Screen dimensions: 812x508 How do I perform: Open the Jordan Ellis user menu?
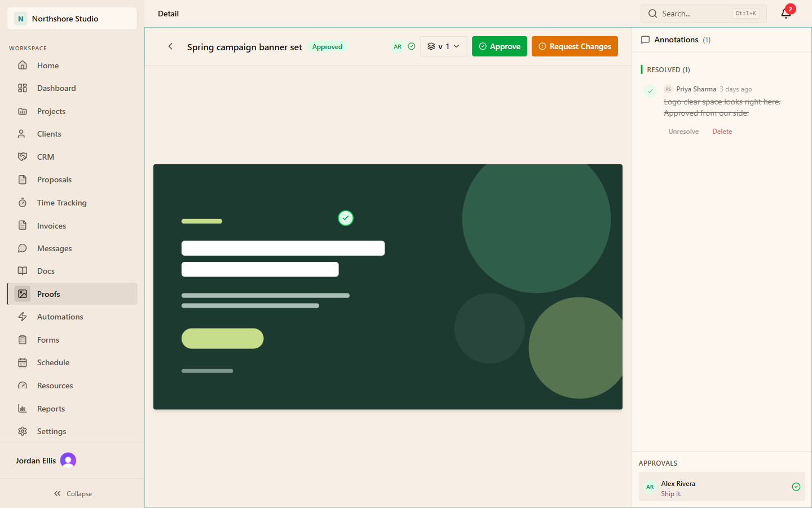[46, 461]
